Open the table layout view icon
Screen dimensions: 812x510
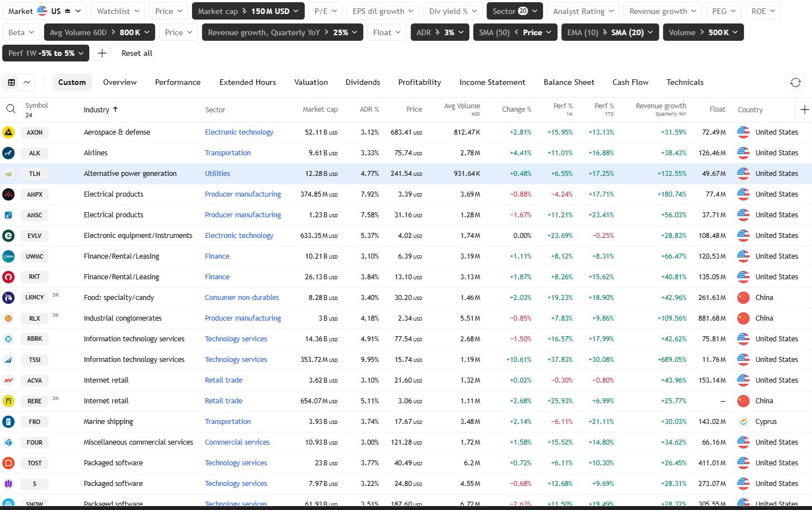pos(11,83)
